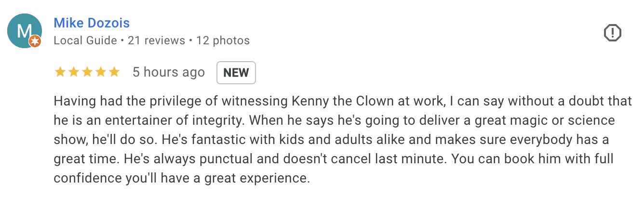Click the fifth yellow rating star
The width and height of the screenshot is (644, 209).
114,72
